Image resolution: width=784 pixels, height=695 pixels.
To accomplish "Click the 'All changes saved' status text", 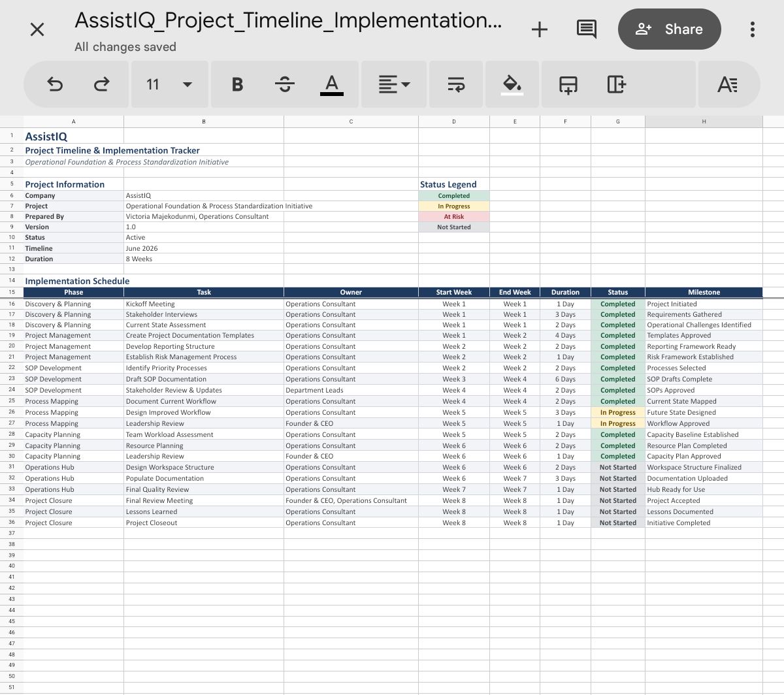I will coord(125,47).
